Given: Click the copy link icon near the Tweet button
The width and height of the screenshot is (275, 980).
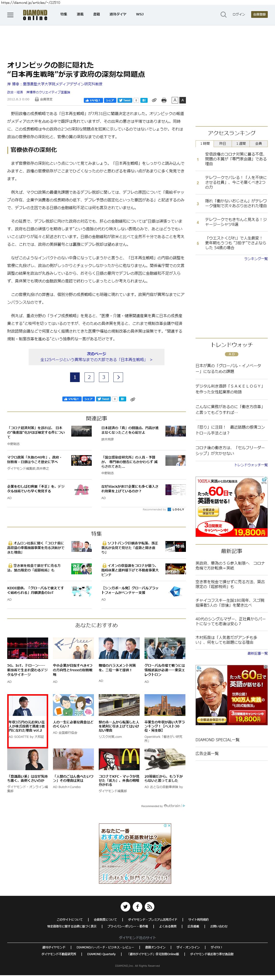Looking at the screenshot, I should (154, 100).
